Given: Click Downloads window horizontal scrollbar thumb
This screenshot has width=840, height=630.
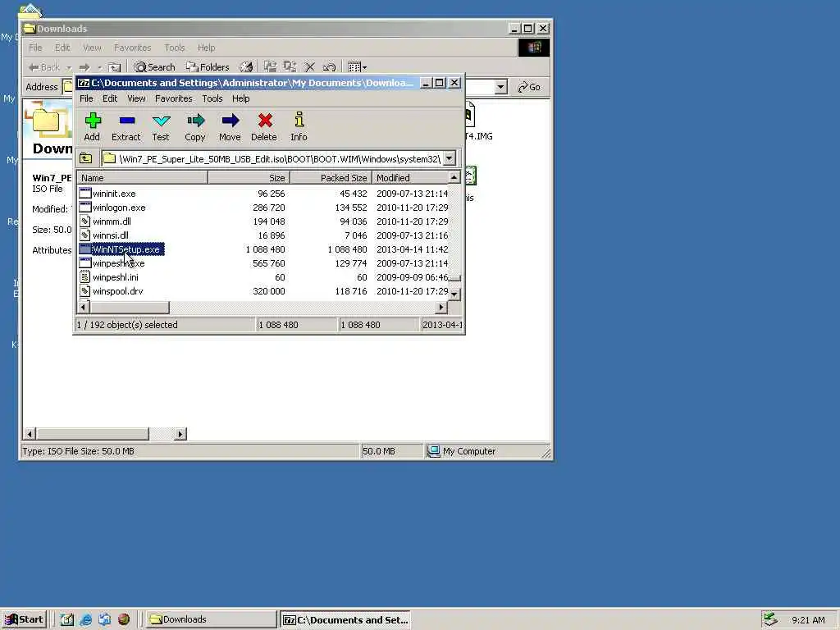Looking at the screenshot, I should click(x=92, y=433).
